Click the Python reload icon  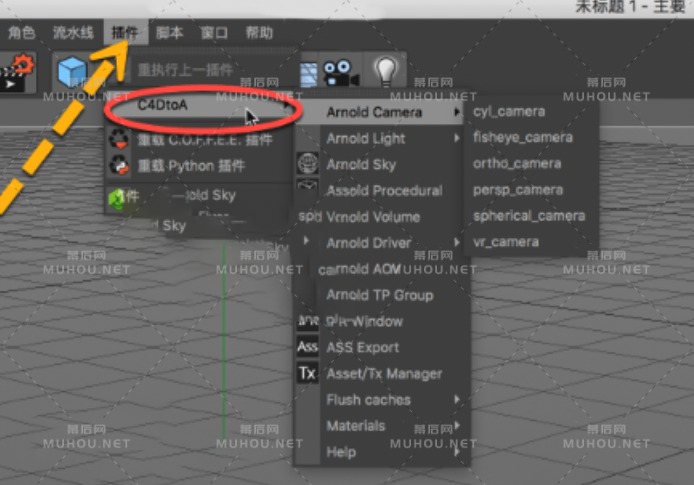120,166
